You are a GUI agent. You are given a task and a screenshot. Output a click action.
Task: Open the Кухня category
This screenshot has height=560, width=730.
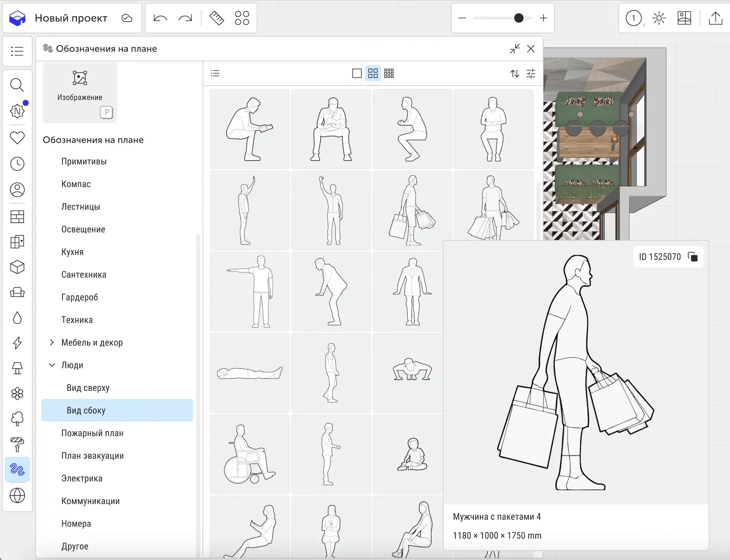72,252
